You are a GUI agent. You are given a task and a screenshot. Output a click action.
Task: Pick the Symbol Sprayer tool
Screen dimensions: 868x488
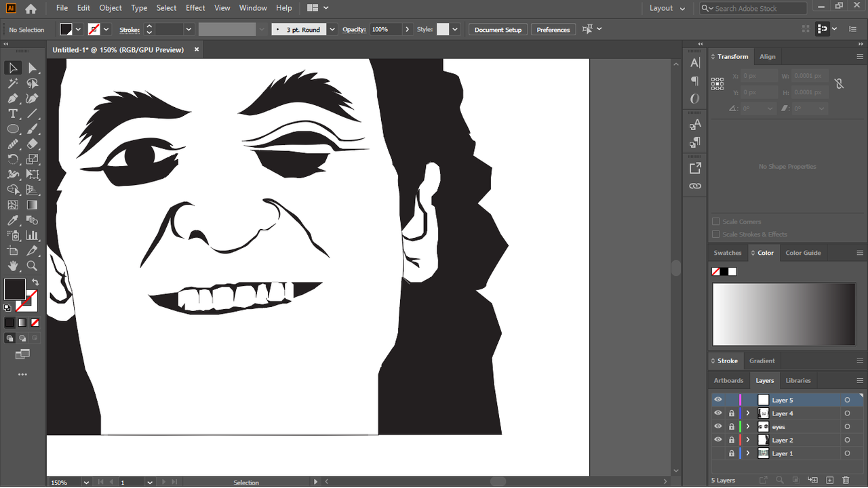click(x=13, y=235)
